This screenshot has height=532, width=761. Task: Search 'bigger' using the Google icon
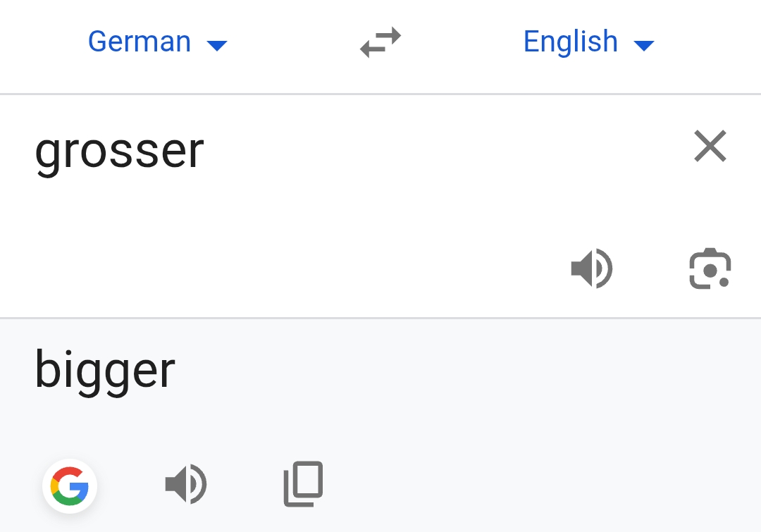click(70, 486)
